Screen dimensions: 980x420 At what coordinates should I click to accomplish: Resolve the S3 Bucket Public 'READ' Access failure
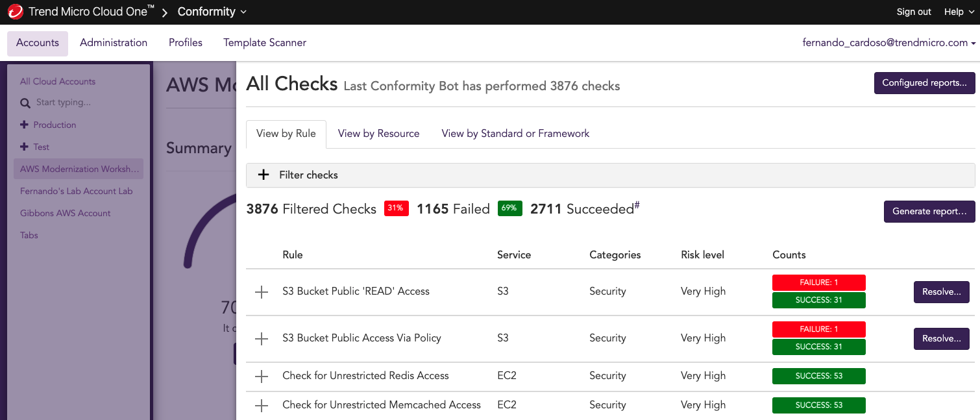[942, 292]
